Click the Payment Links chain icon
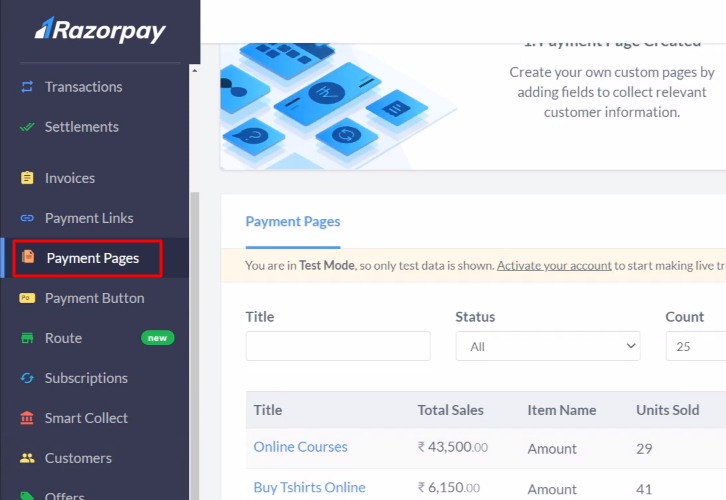Screen dimensions: 726x500 click(x=27, y=218)
